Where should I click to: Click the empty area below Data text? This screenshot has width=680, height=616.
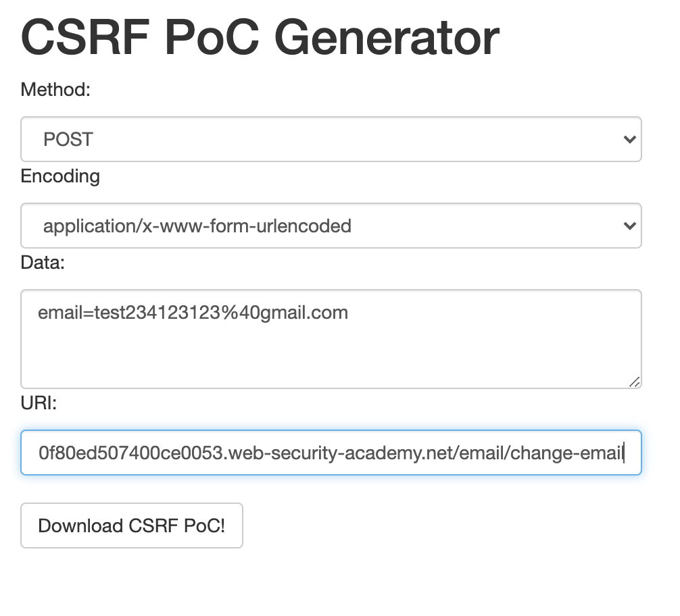coord(331,358)
